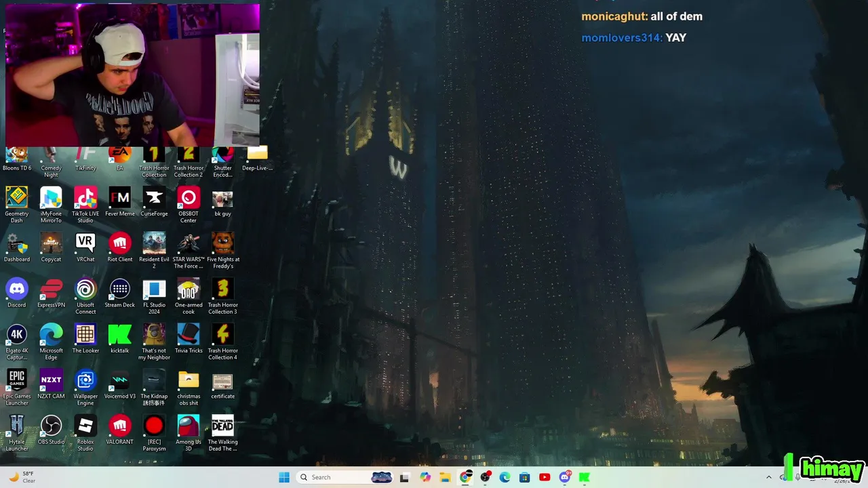Open Kick app from the taskbar

[x=584, y=477]
